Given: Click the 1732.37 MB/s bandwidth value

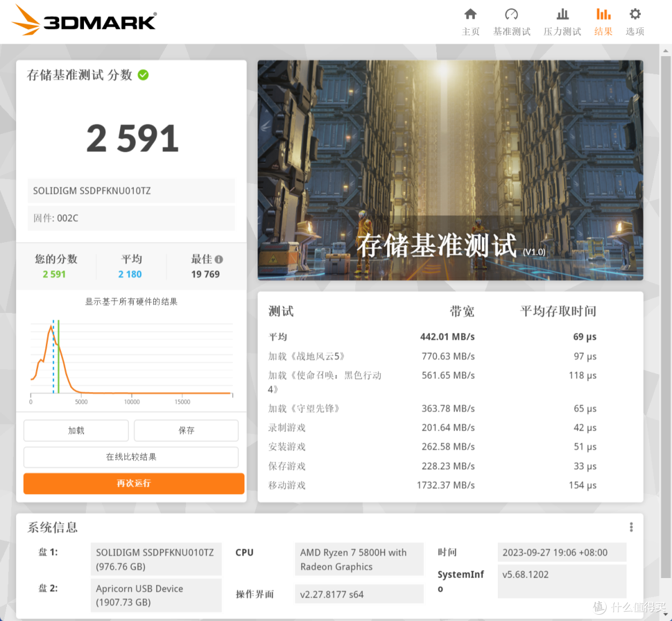Looking at the screenshot, I should (x=446, y=485).
